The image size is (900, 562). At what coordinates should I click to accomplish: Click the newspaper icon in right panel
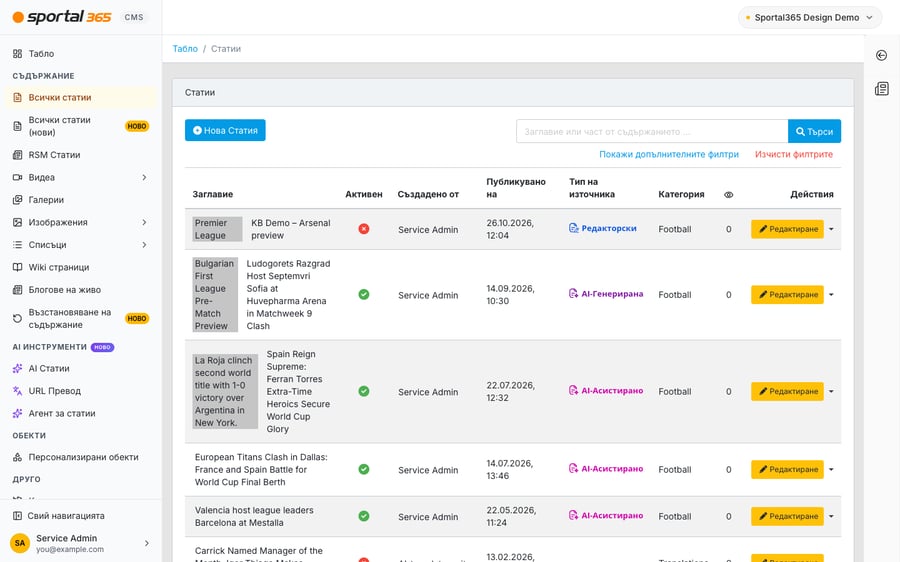click(x=882, y=88)
